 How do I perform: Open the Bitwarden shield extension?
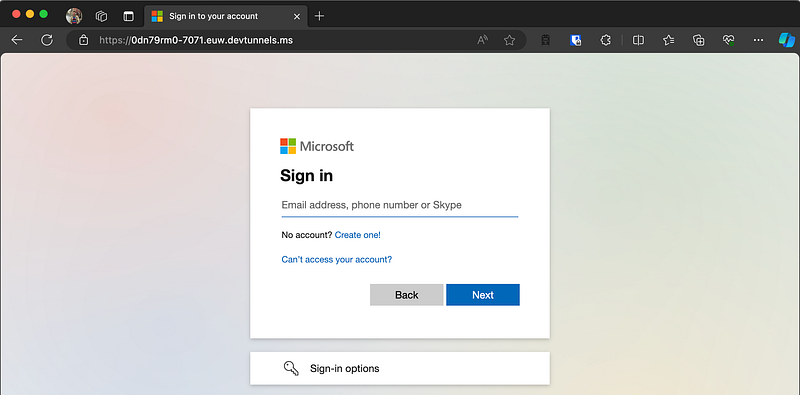tap(576, 40)
